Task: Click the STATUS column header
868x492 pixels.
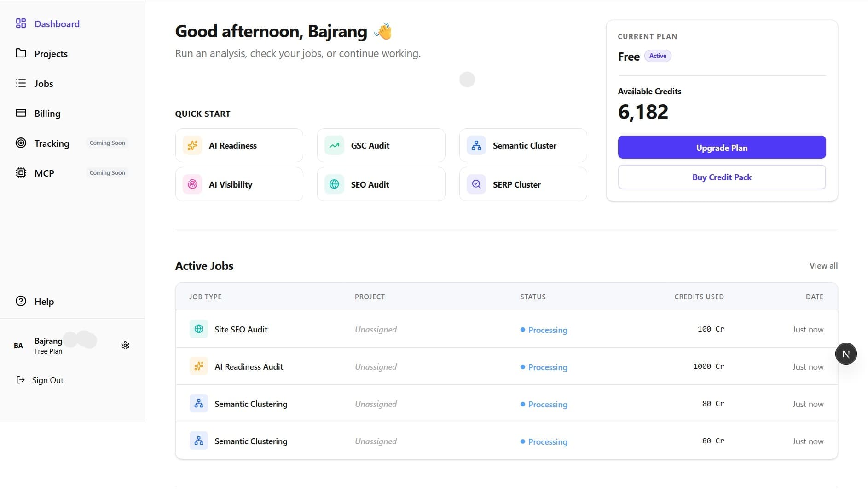Action: pyautogui.click(x=533, y=297)
